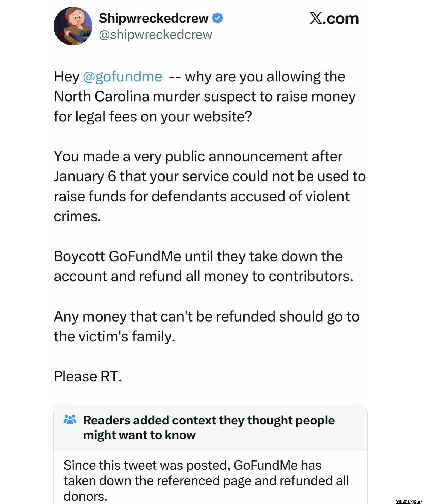Viewport: 423px width, 504px height.
Task: Click the 'for legal fees on your website?' line
Action: pyautogui.click(x=153, y=117)
